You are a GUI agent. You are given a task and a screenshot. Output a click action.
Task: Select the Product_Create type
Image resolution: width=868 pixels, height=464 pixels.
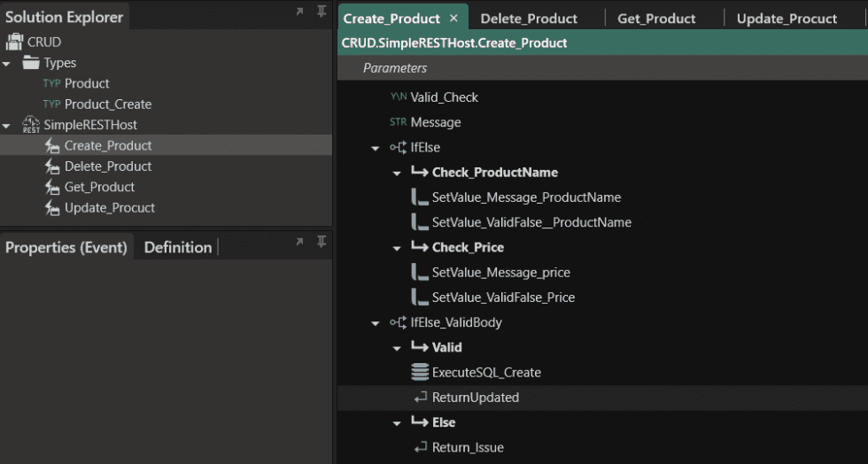pyautogui.click(x=107, y=104)
